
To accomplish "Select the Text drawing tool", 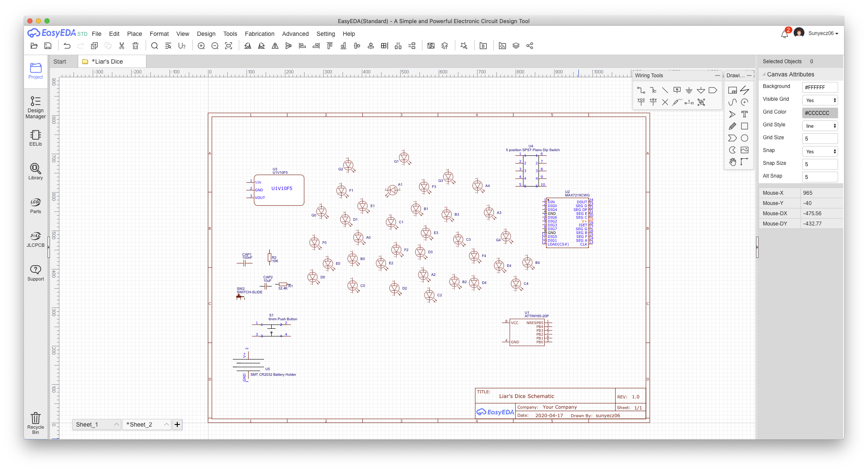I will pos(745,114).
